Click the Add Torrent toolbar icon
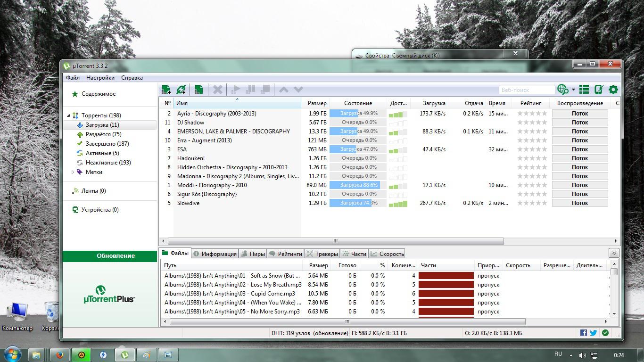Image resolution: width=644 pixels, height=362 pixels. point(166,90)
